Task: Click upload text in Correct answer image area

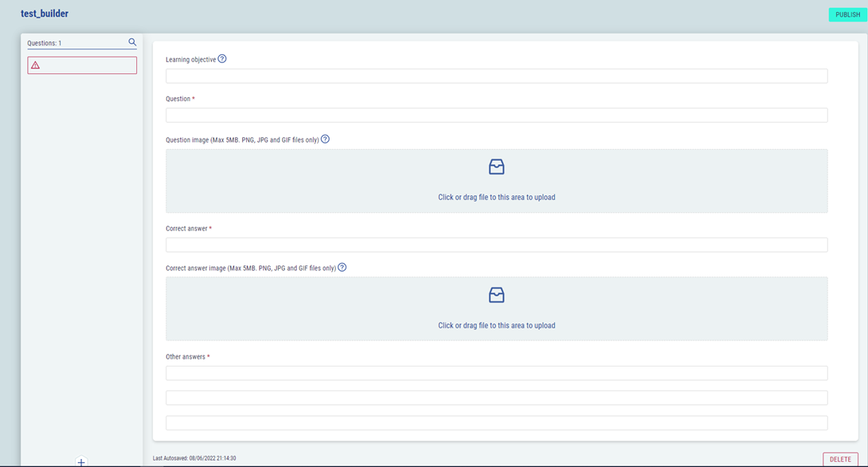Action: (496, 326)
